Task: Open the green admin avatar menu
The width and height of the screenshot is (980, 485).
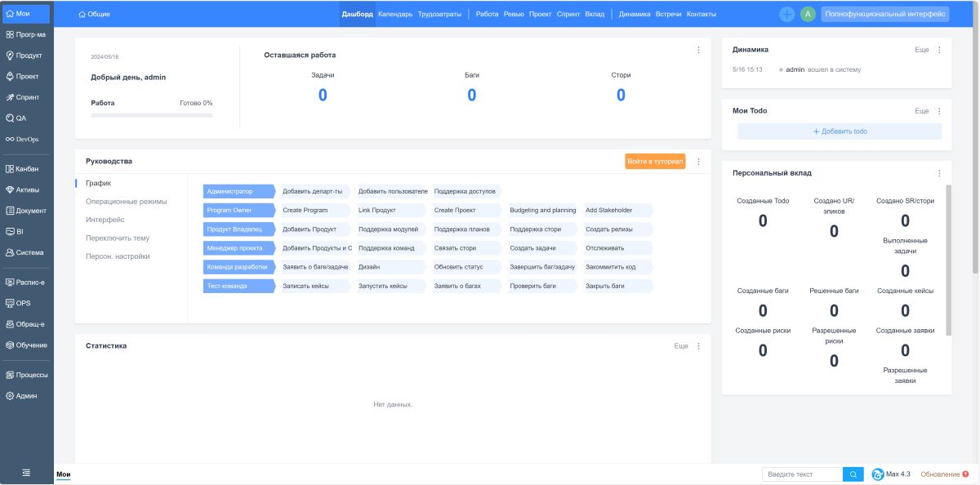Action: (808, 14)
